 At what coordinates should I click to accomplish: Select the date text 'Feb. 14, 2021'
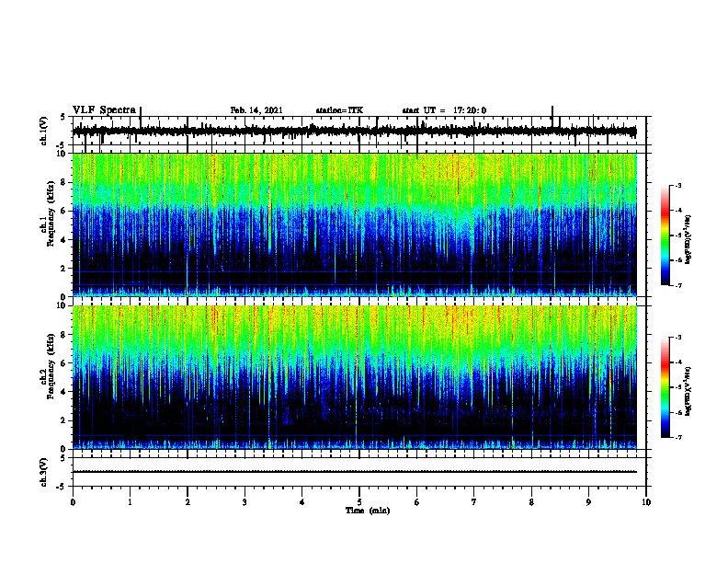click(256, 110)
